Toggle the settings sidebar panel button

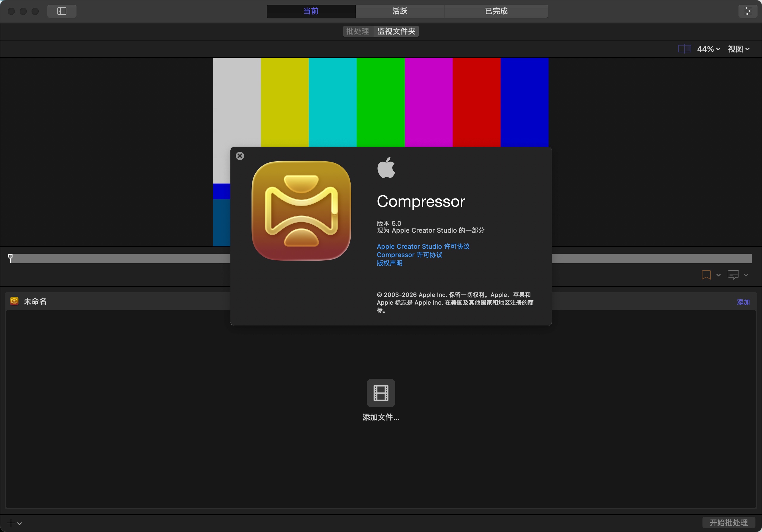point(62,11)
